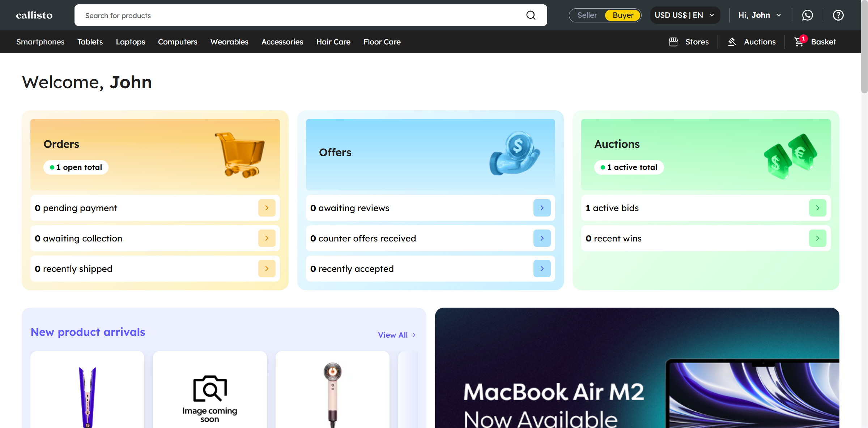Click the search magnifier icon
Screen dimensions: 868x428
pyautogui.click(x=531, y=15)
